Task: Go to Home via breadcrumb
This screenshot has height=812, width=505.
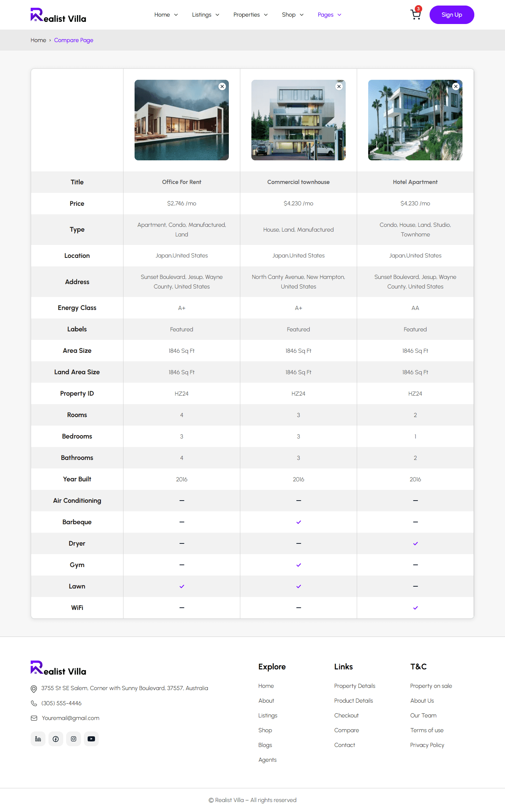Action: click(x=38, y=40)
